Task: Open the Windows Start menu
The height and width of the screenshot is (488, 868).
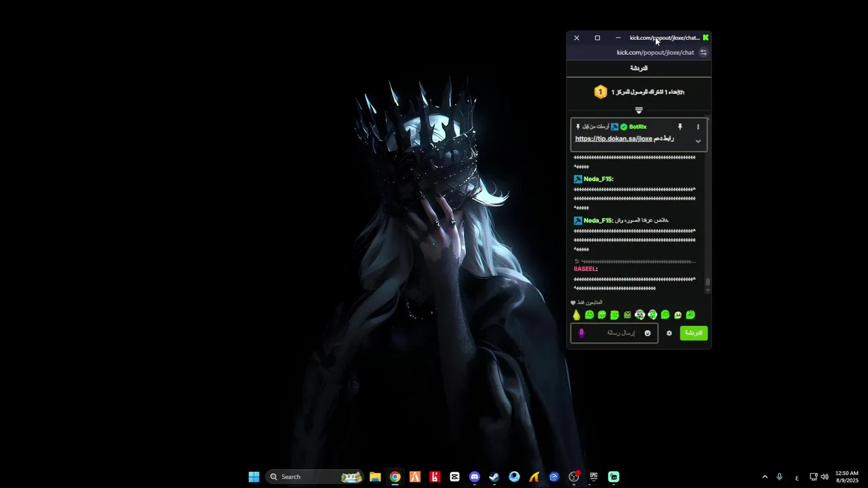Action: 254,477
